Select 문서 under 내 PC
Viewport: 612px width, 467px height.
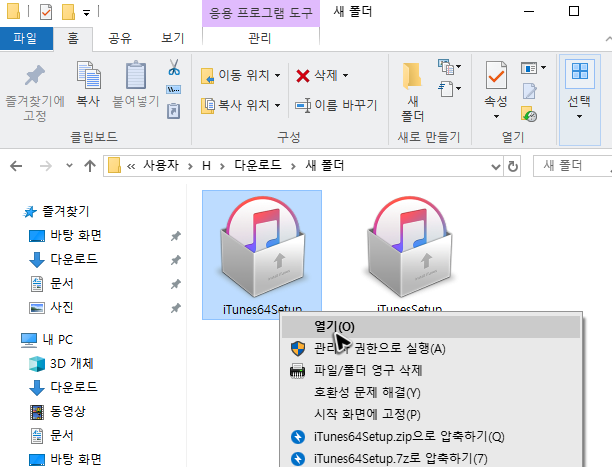(x=52, y=435)
